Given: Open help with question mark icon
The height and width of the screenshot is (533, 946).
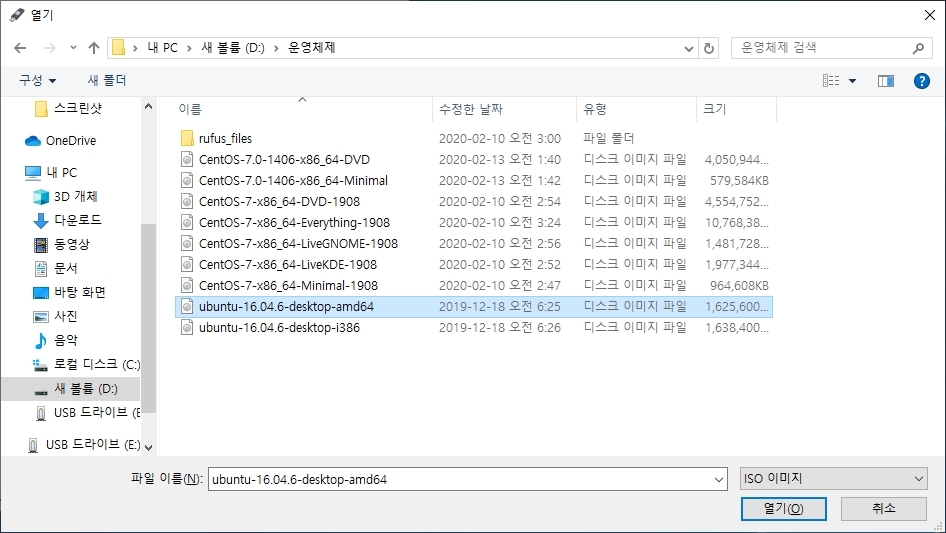Looking at the screenshot, I should point(922,80).
